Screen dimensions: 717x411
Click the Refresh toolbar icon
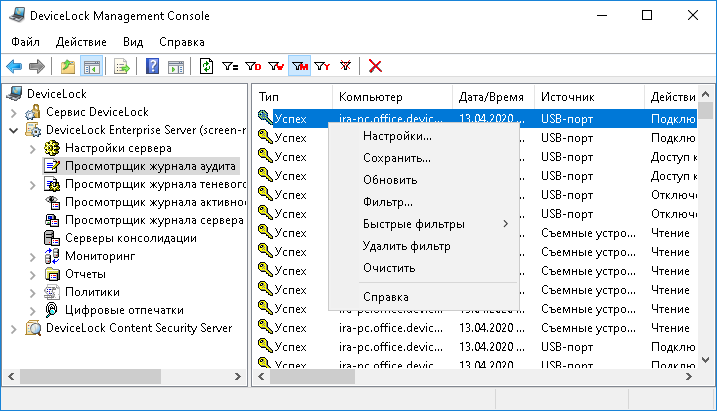[x=207, y=66]
